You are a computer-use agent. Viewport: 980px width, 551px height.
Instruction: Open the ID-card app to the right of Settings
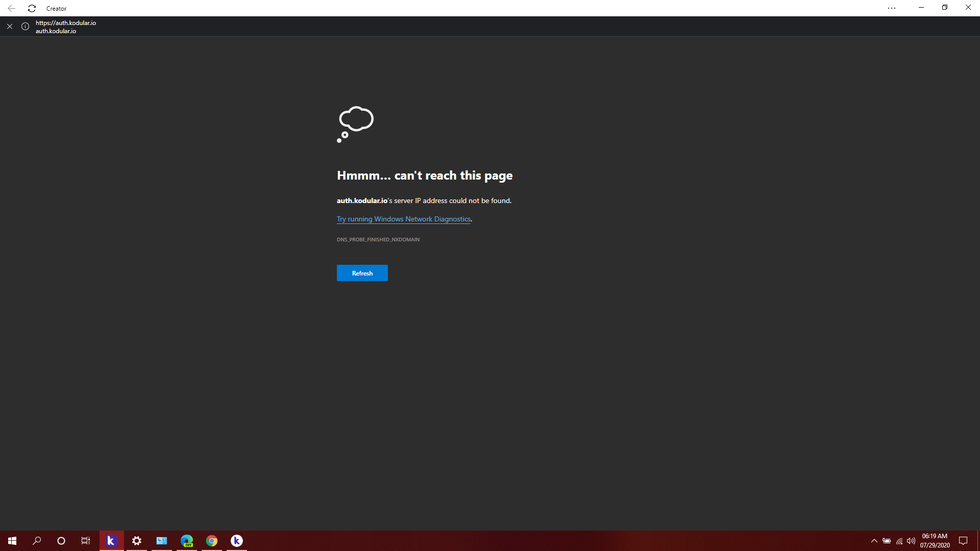tap(162, 541)
